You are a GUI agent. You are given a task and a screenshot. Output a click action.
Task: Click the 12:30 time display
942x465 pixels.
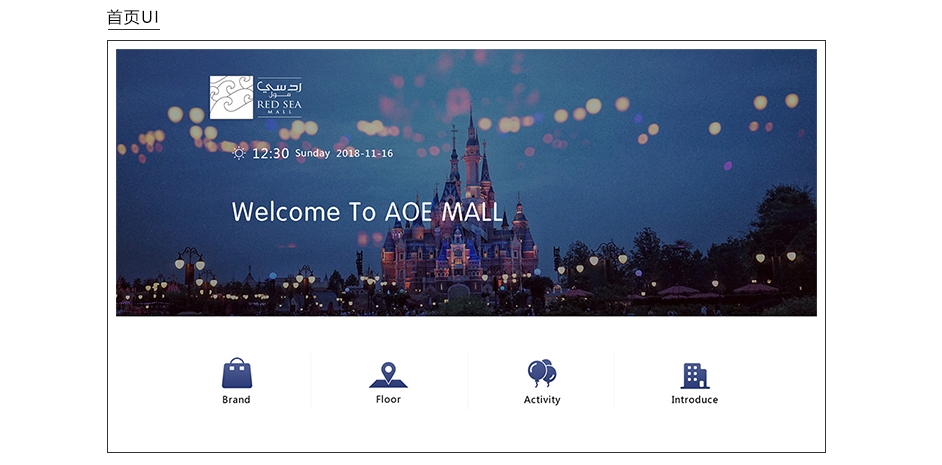(270, 154)
